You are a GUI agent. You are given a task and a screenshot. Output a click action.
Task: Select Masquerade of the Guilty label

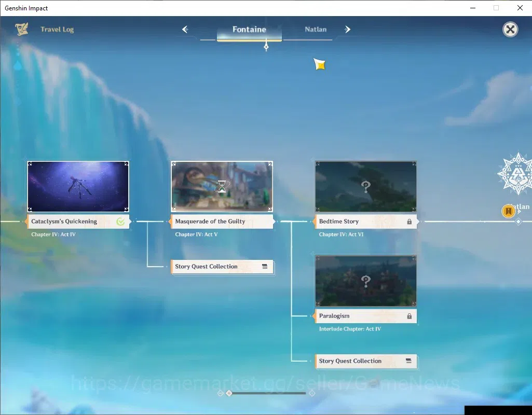pyautogui.click(x=223, y=222)
